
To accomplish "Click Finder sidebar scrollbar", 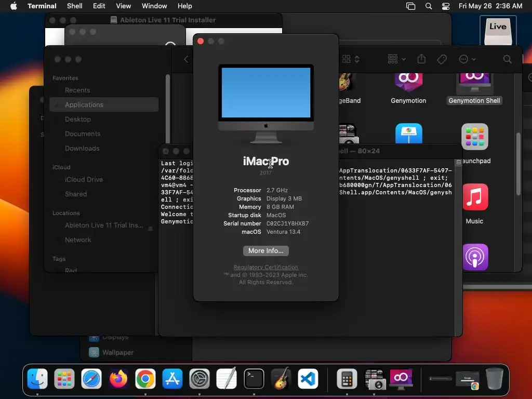I will click(168, 109).
